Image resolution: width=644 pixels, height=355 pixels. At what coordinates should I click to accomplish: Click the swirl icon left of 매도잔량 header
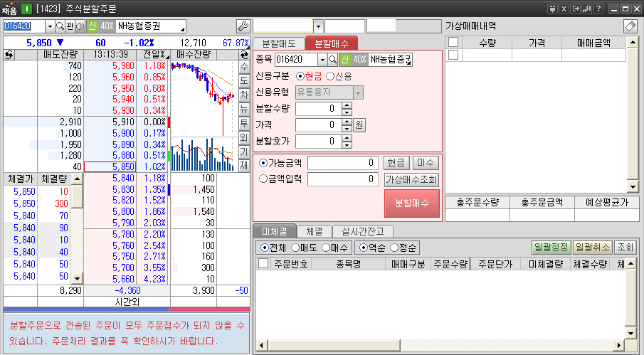(9, 55)
